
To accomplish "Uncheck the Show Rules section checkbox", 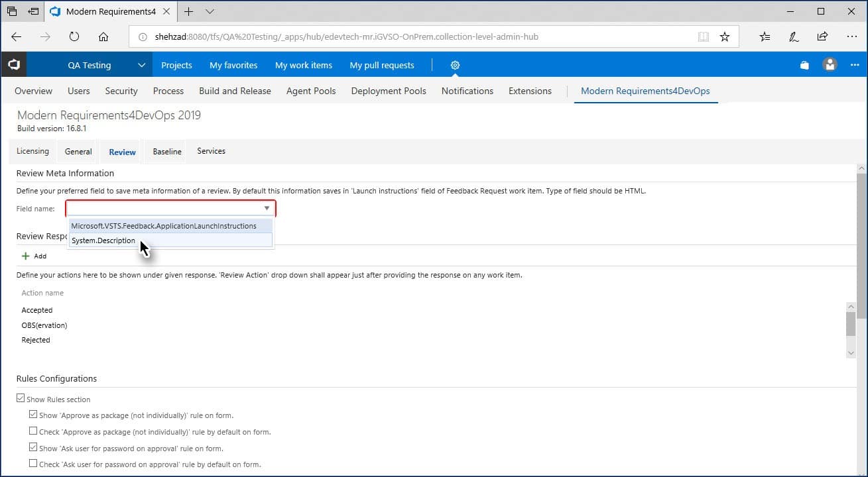I will click(x=21, y=399).
